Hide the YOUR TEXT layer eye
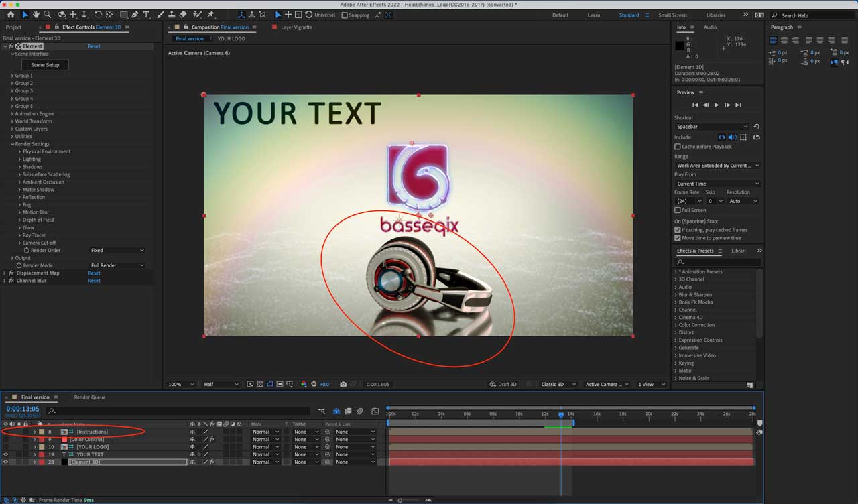Screen dimensions: 858x504 [x=6, y=454]
